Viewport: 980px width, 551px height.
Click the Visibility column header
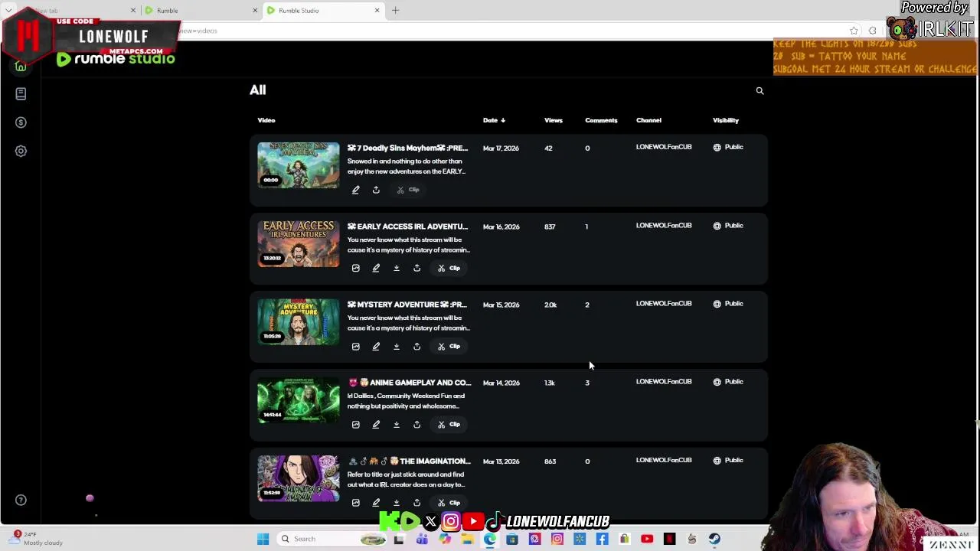[x=726, y=120]
